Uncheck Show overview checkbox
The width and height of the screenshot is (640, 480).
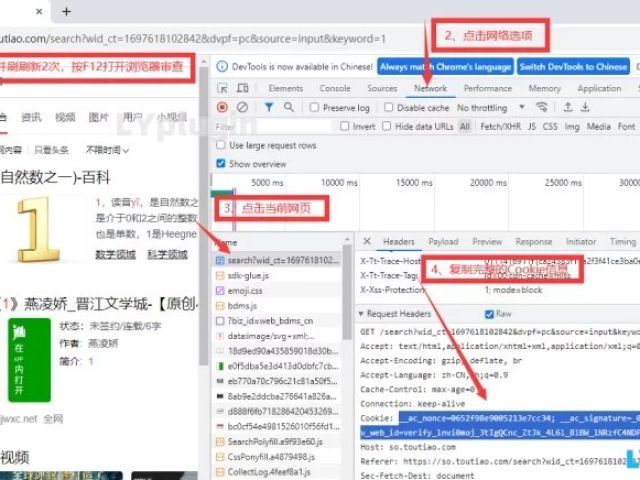point(220,164)
